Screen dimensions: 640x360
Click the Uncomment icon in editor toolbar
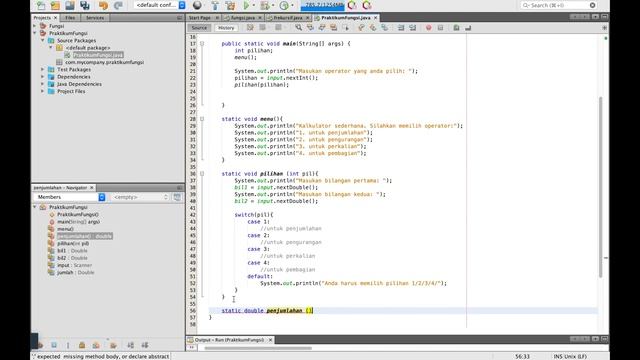pos(468,28)
